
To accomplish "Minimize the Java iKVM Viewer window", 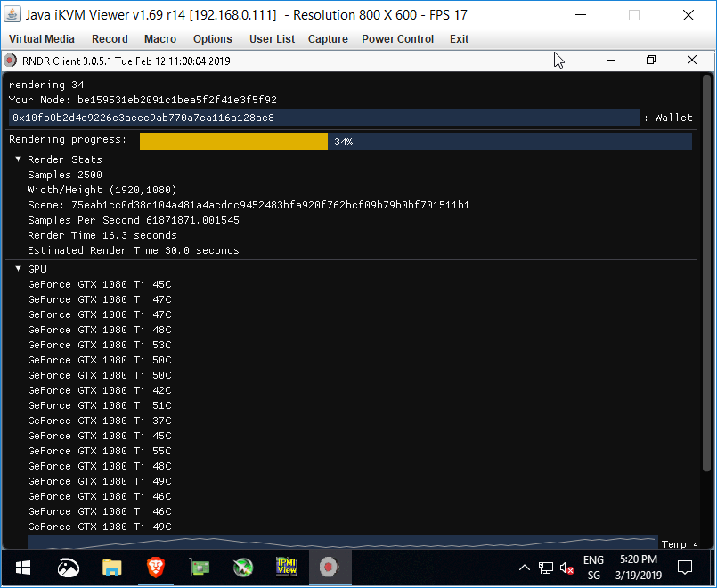I will click(x=581, y=15).
